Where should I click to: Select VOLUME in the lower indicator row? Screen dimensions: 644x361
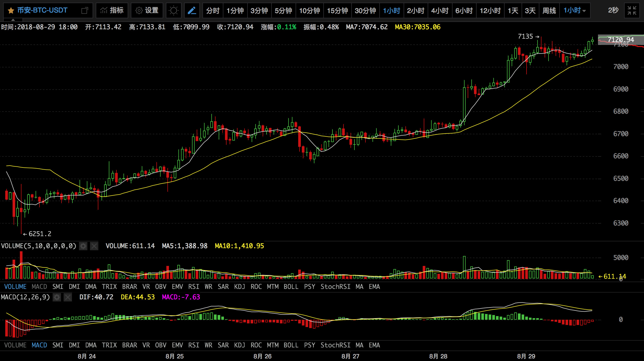click(x=15, y=345)
